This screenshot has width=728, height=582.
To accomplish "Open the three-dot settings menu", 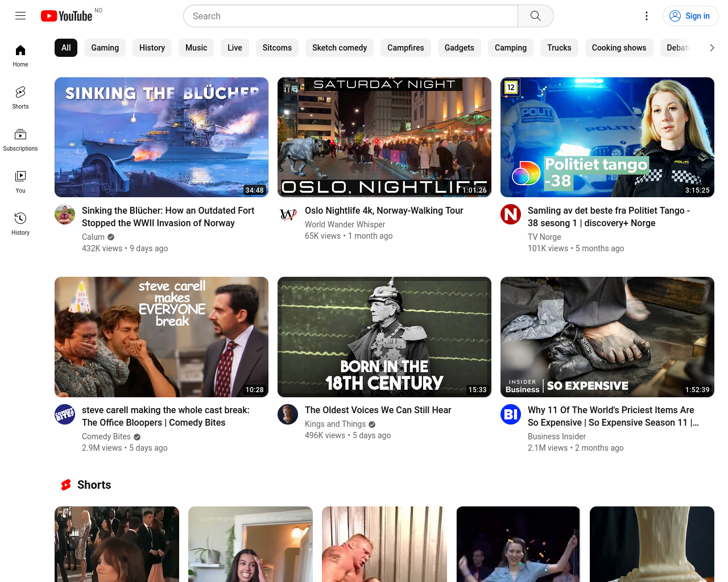I will pos(647,16).
